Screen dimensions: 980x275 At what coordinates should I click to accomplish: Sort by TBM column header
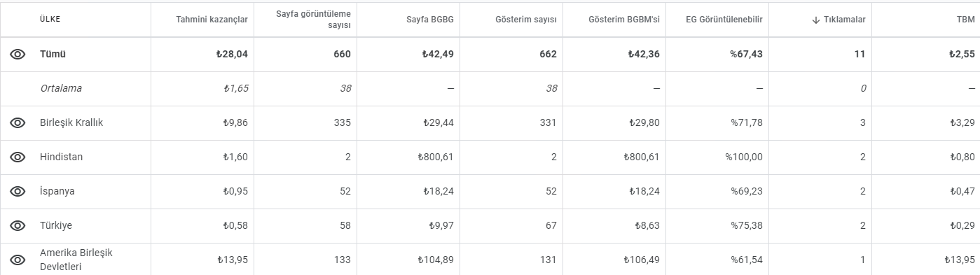tap(966, 20)
